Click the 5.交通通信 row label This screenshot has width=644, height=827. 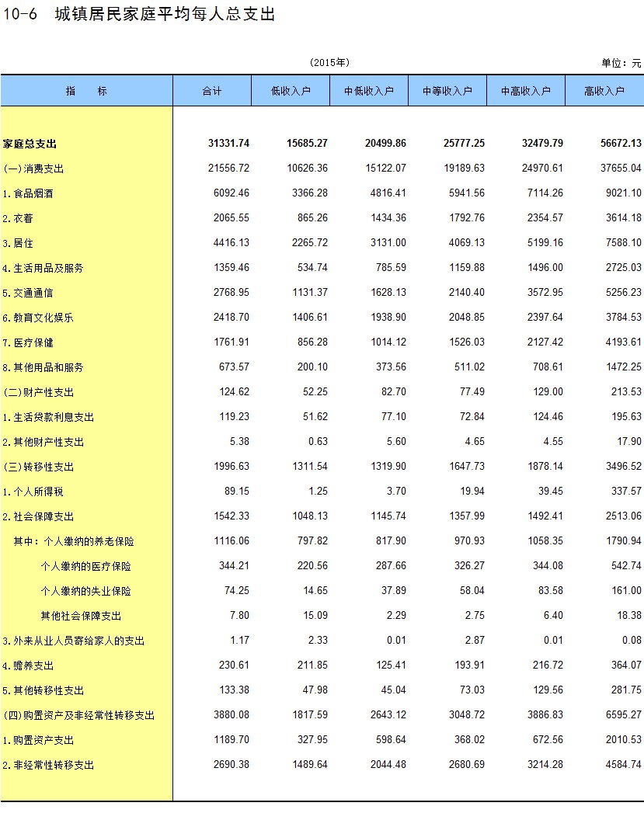click(29, 293)
